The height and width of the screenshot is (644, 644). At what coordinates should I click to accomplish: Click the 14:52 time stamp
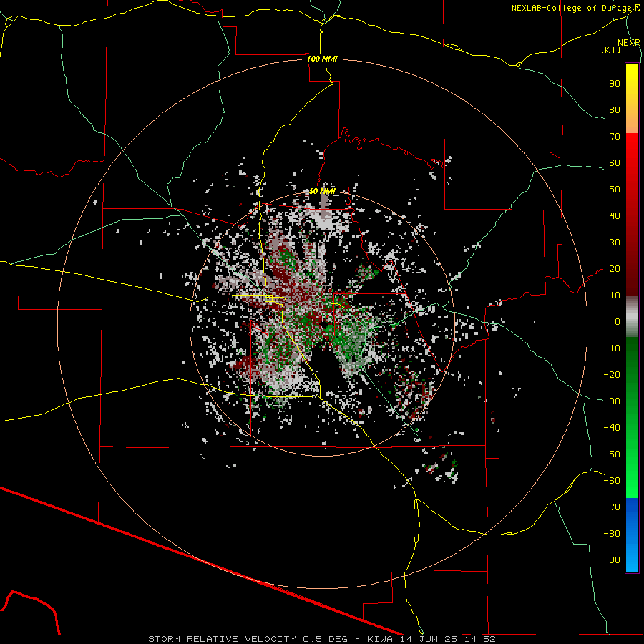482,639
